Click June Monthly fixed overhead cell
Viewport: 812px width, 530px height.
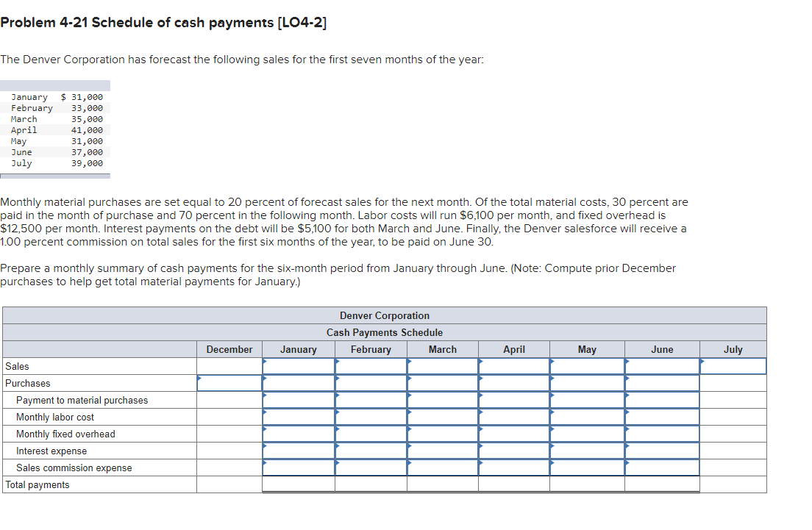[663, 434]
